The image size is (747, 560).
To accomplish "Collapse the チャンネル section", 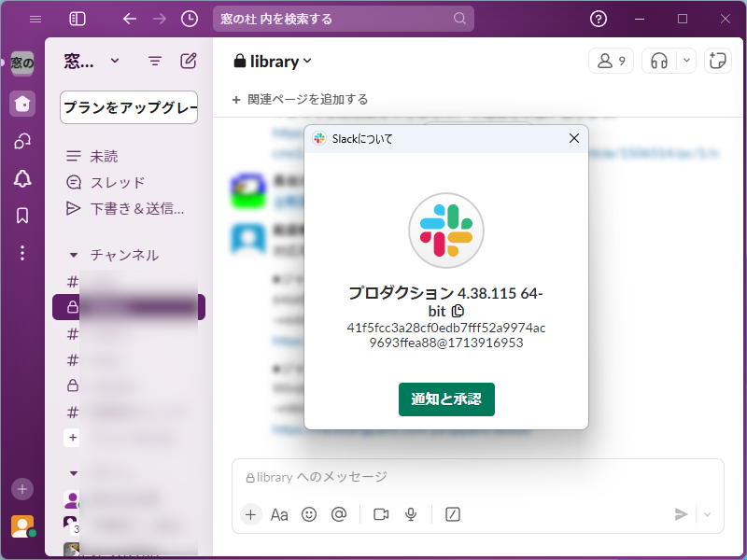I will [74, 254].
